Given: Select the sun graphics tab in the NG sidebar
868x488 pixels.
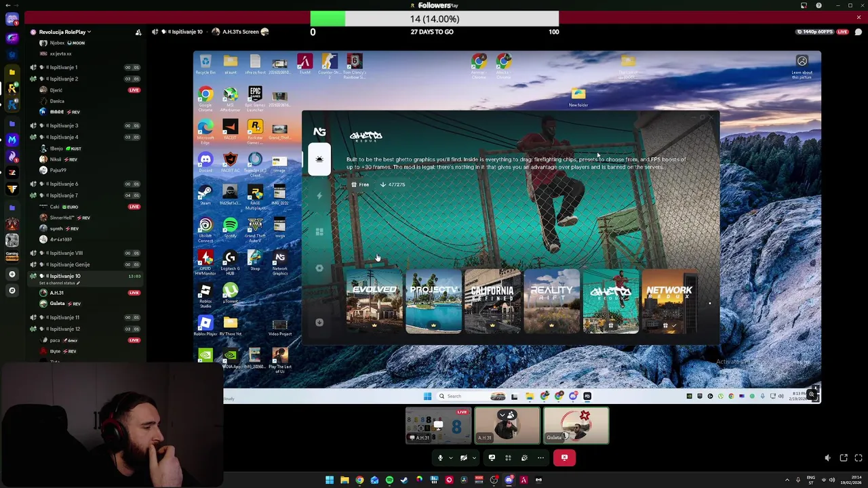Looking at the screenshot, I should coord(319,160).
